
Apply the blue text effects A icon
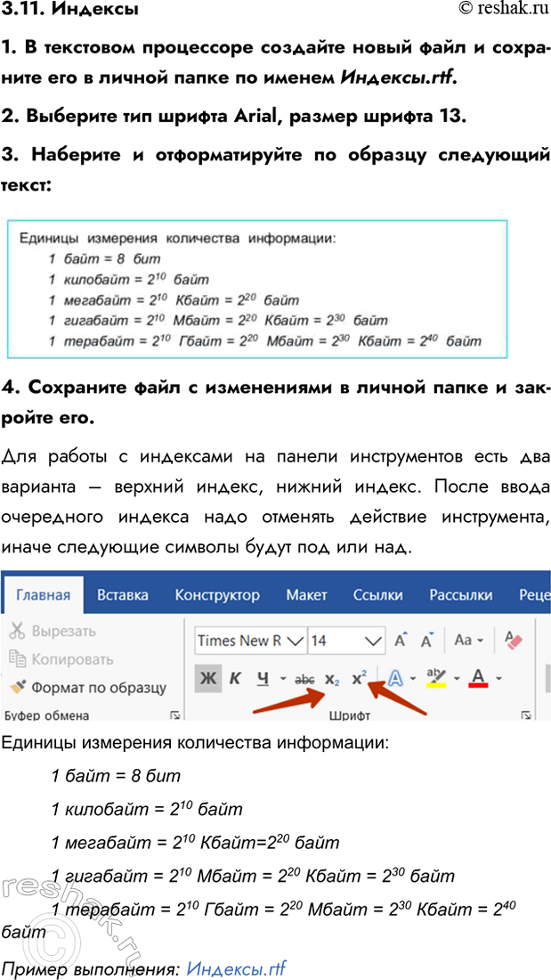pyautogui.click(x=395, y=679)
